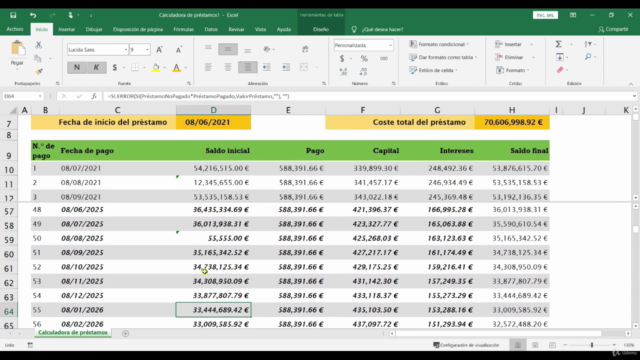640x360 pixels.
Task: Cut the selection with the scissors icon
Action: pyautogui.click(x=38, y=45)
